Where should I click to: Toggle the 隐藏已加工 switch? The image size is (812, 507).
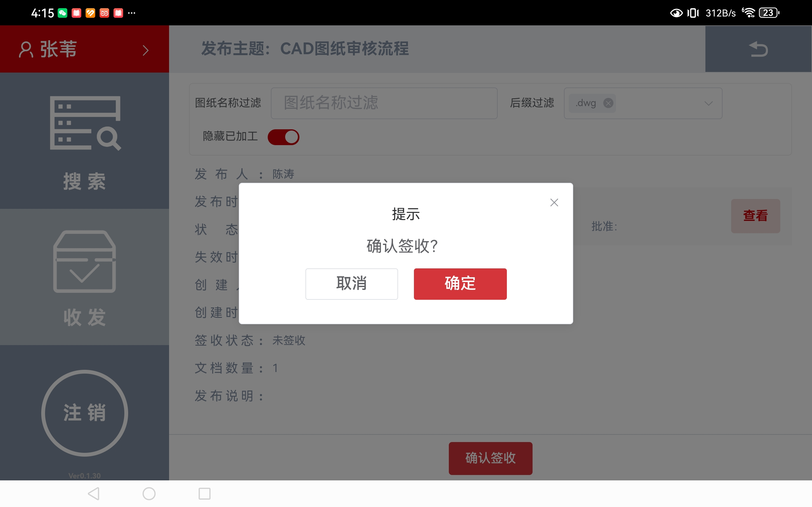284,137
